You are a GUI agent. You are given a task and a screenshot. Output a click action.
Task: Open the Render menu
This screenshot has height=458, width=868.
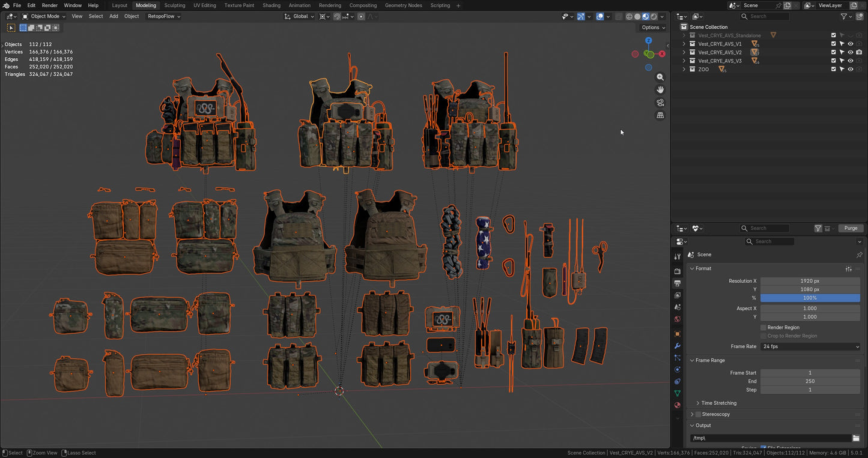click(49, 5)
